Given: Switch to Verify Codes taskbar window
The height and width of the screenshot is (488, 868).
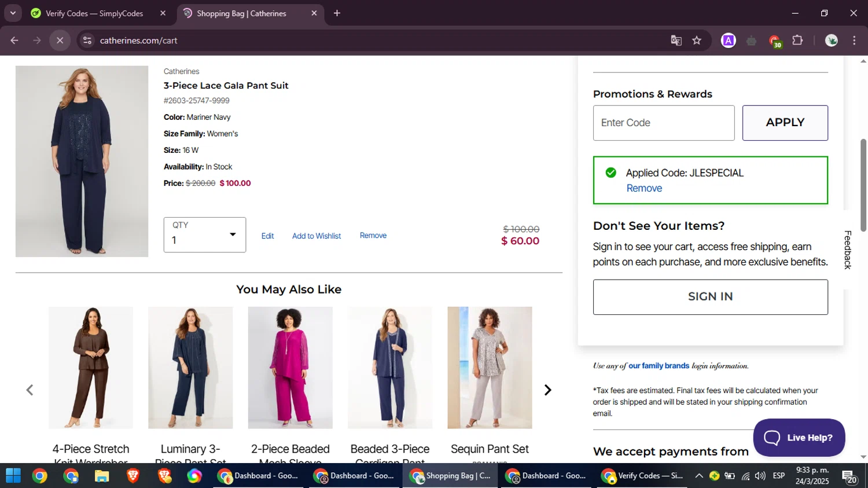Looking at the screenshot, I should click(642, 476).
